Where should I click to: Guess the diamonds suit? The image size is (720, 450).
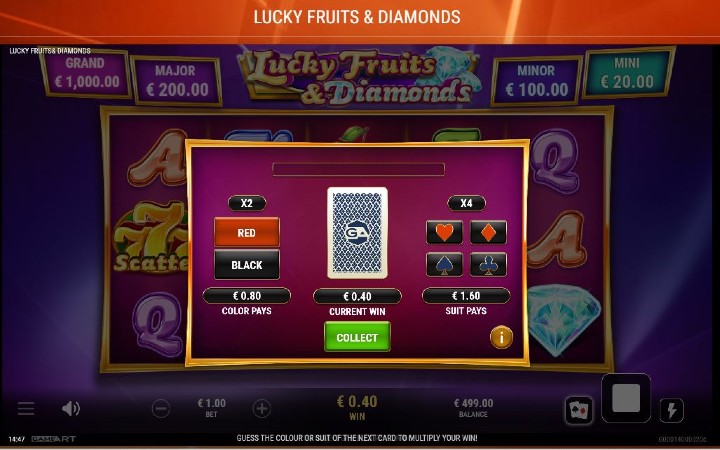488,232
